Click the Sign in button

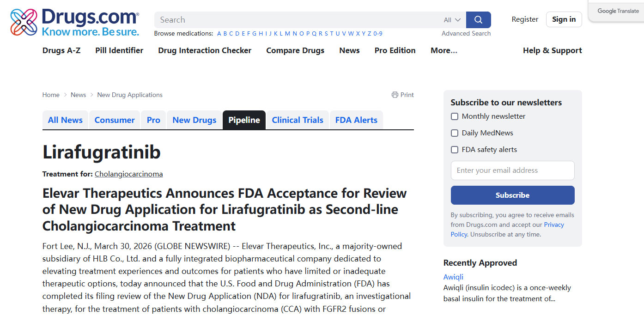564,19
